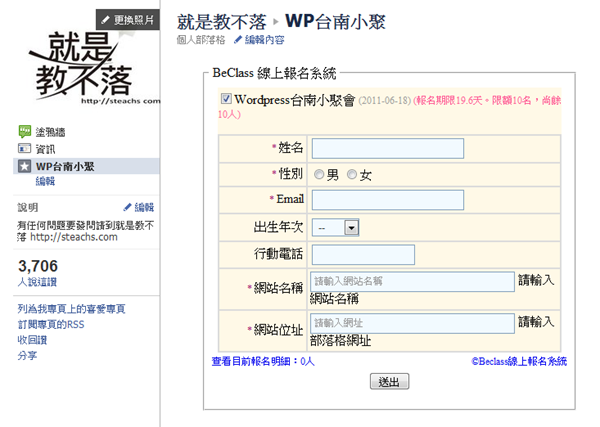
Task: Click 就是教不落 page title link
Action: click(222, 22)
